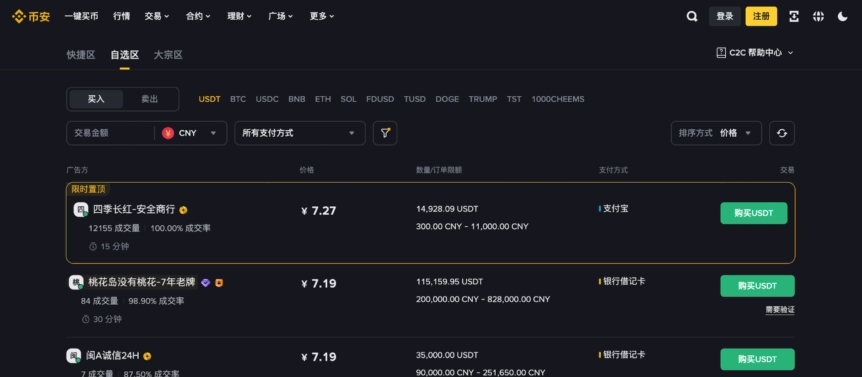The width and height of the screenshot is (862, 377).
Task: Click the CNY yuan currency icon
Action: (168, 133)
